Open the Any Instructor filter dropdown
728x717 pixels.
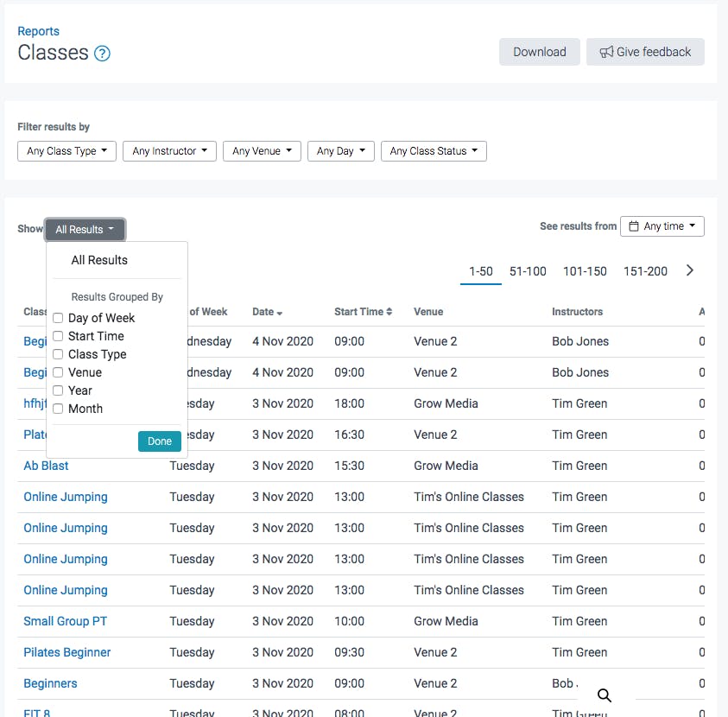pos(169,150)
